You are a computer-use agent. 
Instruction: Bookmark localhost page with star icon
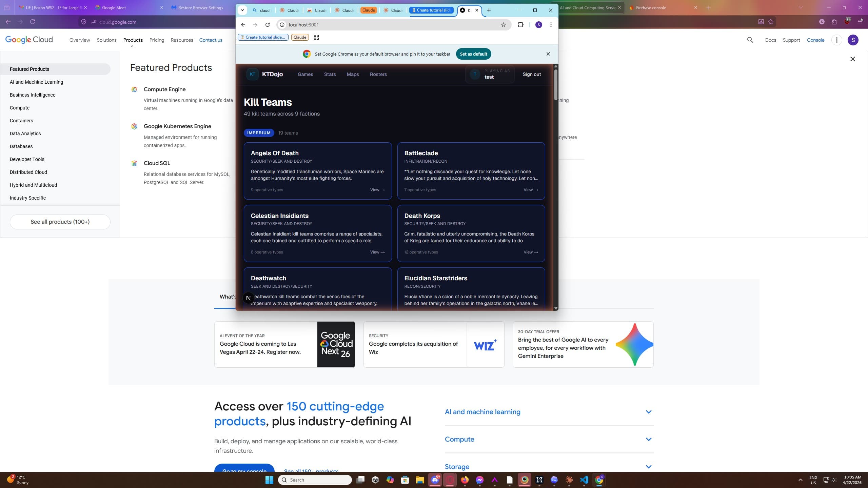[x=503, y=25]
